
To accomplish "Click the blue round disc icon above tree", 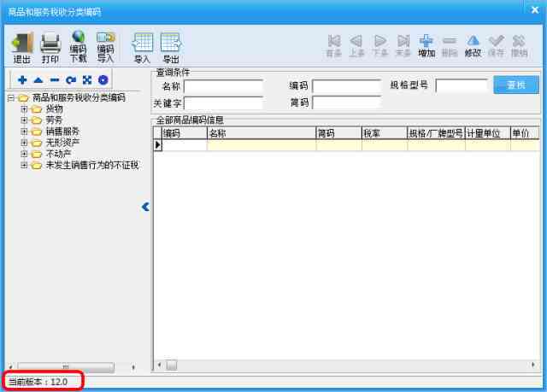I will tap(103, 79).
